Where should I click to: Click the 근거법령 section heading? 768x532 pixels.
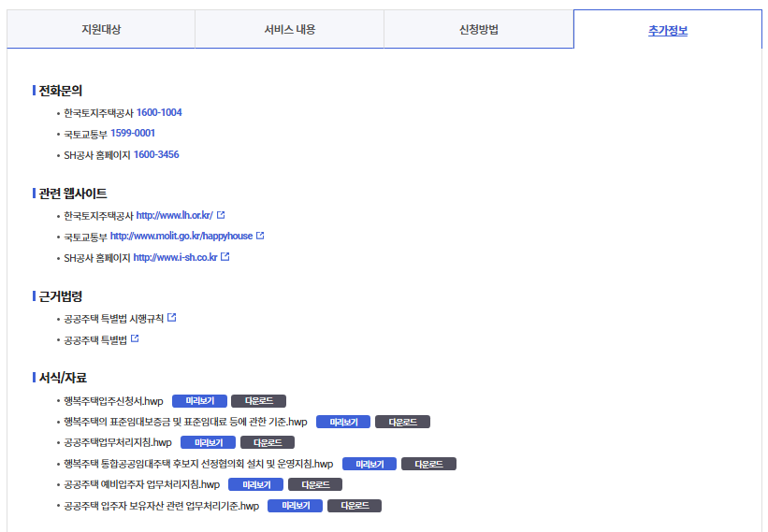[x=60, y=296]
